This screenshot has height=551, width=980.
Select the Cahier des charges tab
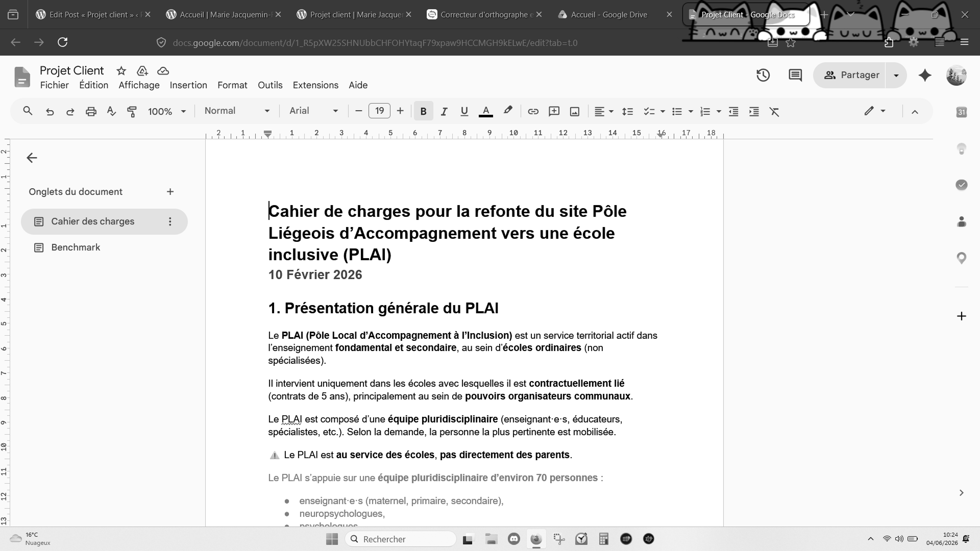(x=104, y=221)
